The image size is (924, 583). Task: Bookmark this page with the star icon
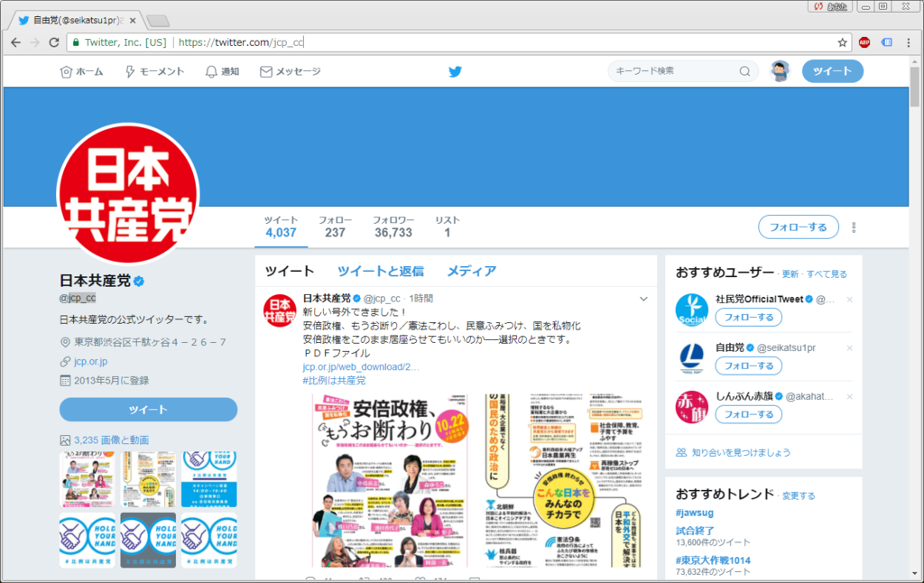[x=842, y=42]
